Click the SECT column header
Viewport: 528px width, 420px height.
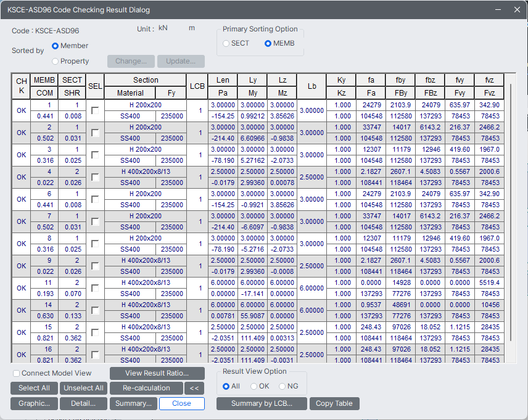tap(72, 80)
